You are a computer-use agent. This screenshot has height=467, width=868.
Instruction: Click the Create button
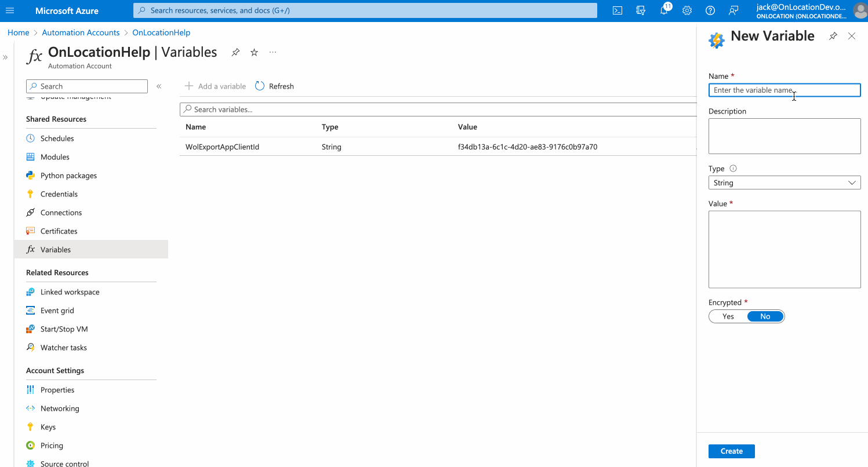coord(731,451)
